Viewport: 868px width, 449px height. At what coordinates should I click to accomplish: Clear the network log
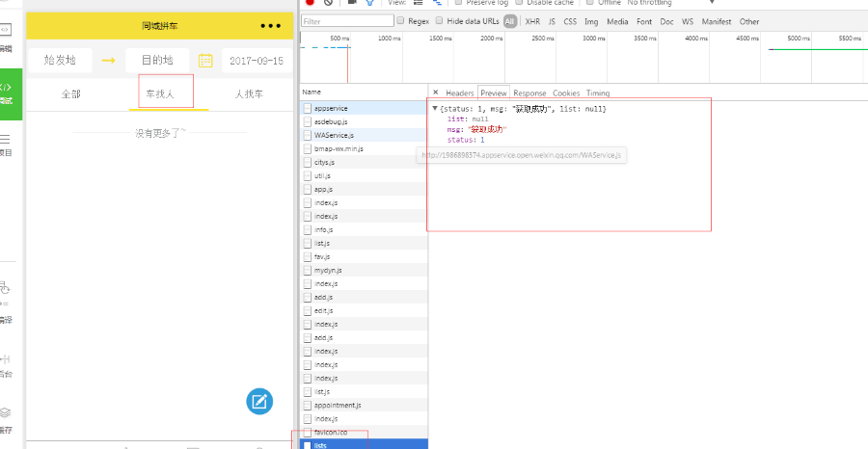click(328, 2)
